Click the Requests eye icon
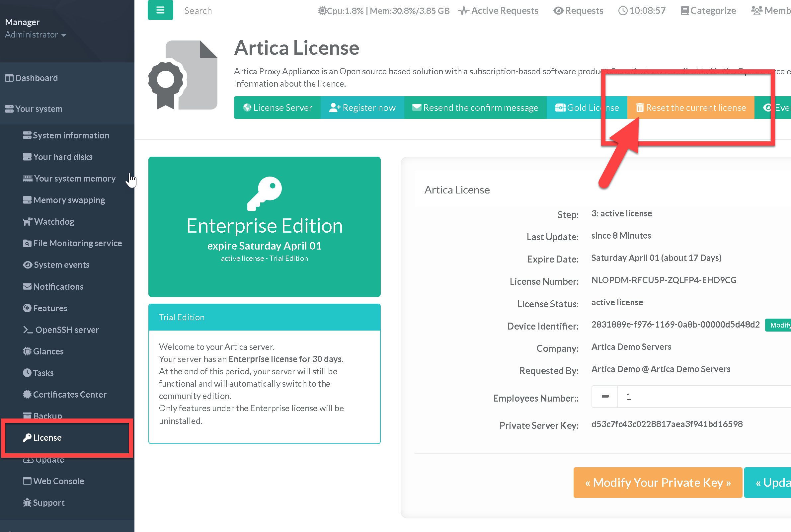The width and height of the screenshot is (791, 532). [x=558, y=11]
